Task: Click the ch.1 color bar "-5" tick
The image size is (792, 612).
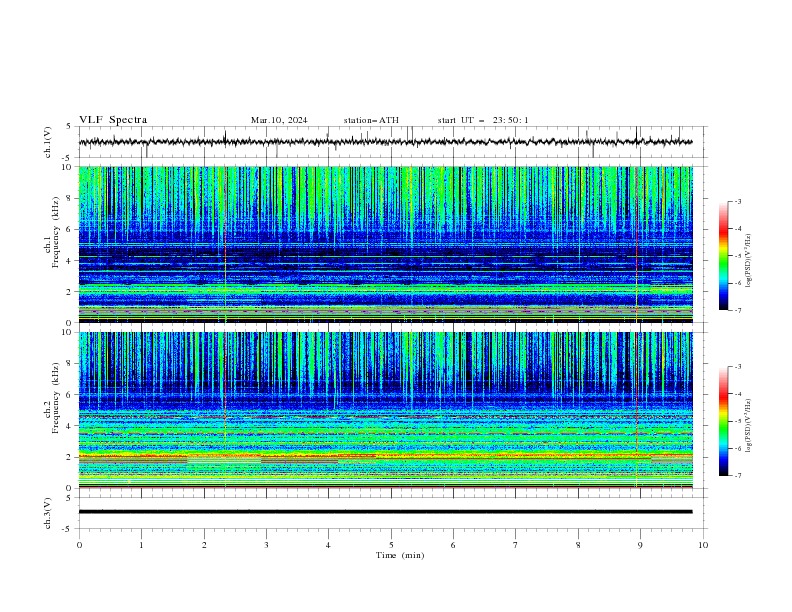Action: point(737,256)
